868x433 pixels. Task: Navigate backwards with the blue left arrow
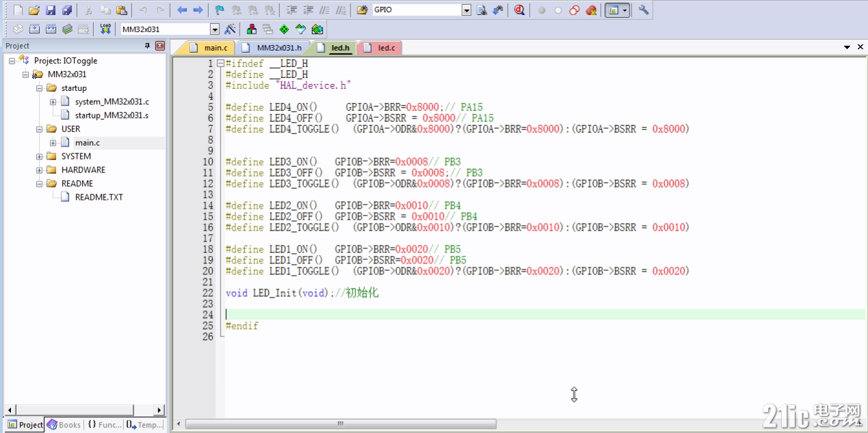click(x=181, y=10)
